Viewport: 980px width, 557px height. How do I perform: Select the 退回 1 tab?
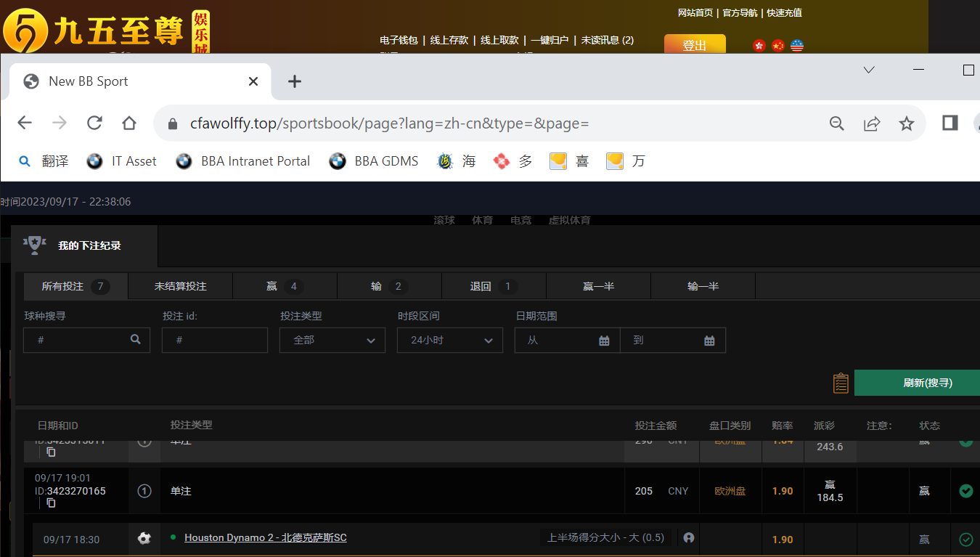494,286
